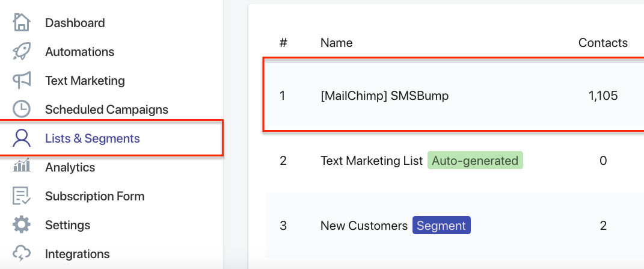Viewport: 644px width, 269px height.
Task: Click the Integrations cloud icon
Action: point(22,253)
